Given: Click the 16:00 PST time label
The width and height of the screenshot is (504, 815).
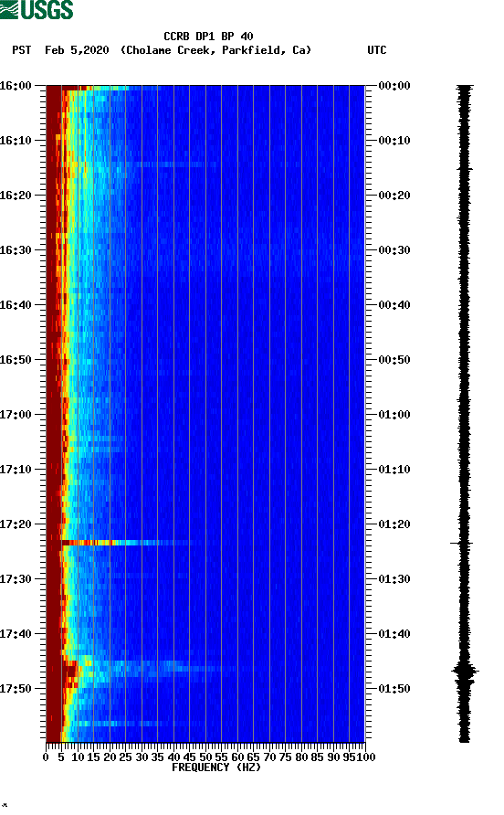Looking at the screenshot, I should 16,86.
